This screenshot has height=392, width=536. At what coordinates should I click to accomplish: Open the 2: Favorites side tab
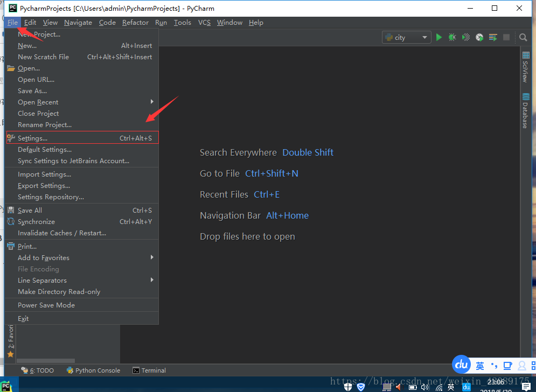tap(11, 341)
